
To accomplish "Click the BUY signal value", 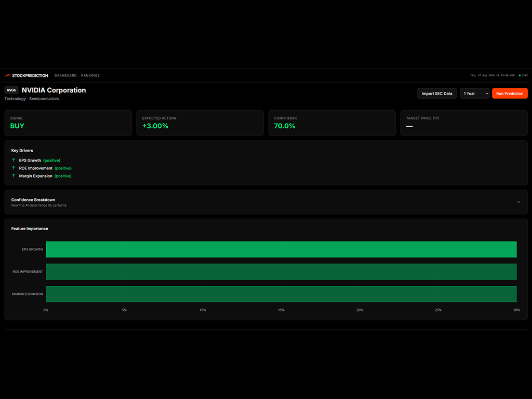I will tap(17, 126).
